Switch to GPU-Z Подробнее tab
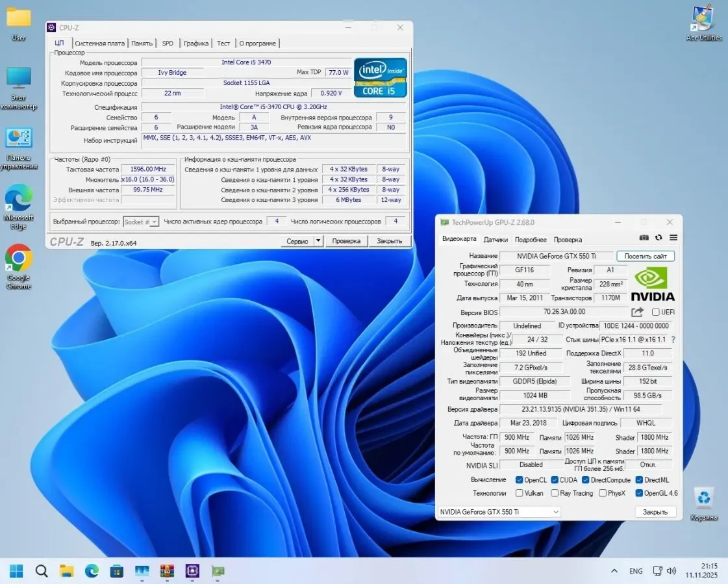 click(x=531, y=240)
